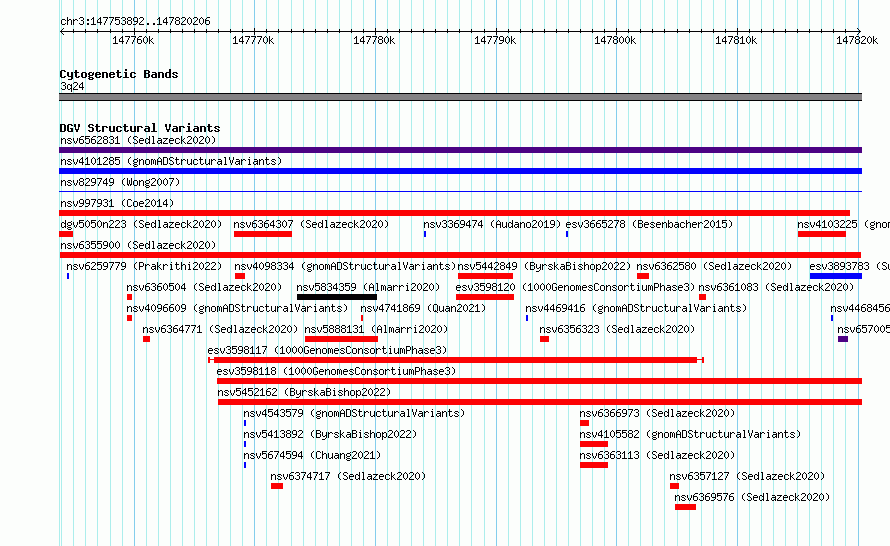
Task: Click the long blue bar under nsv4101285
Action: tap(460, 171)
